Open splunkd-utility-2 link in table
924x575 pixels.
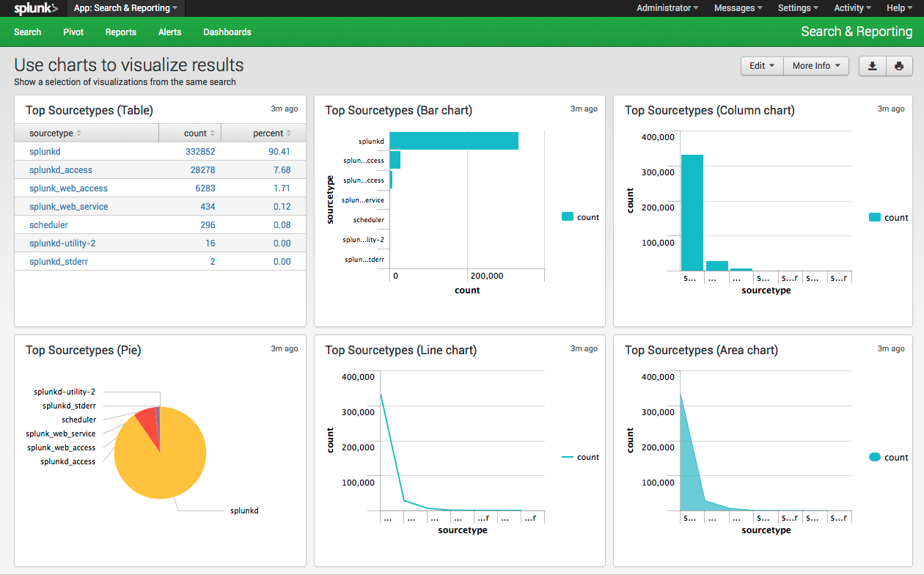(62, 243)
